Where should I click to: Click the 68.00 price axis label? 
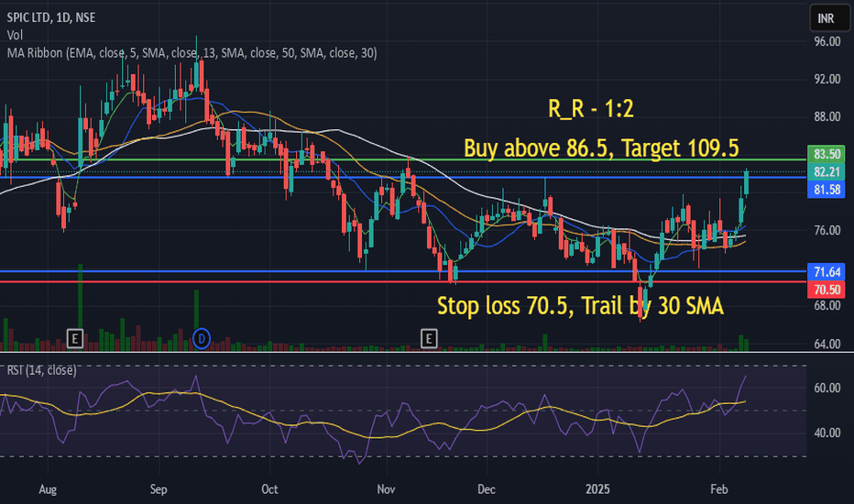pyautogui.click(x=827, y=306)
